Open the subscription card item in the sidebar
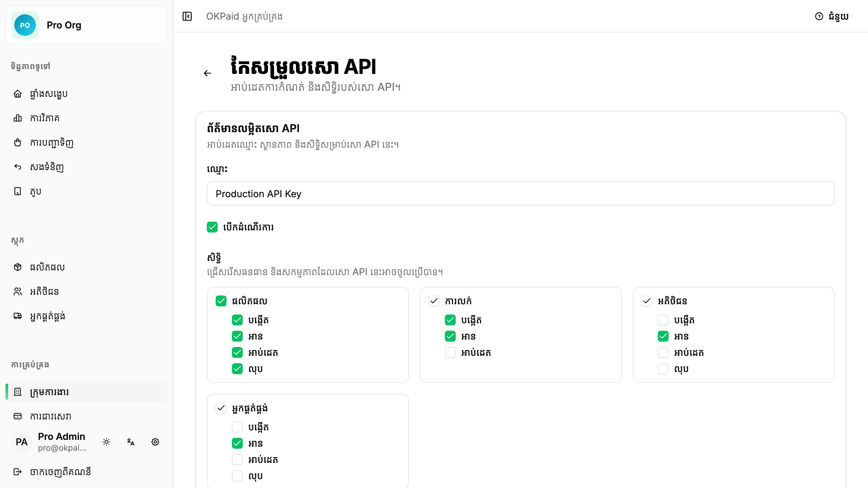Screen dimensions: 868x488 click(x=87, y=416)
